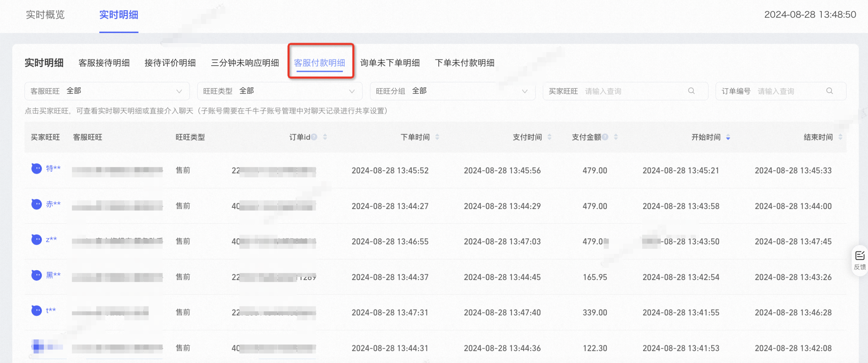The width and height of the screenshot is (868, 363).
Task: Sort by 支付金额 column arrows
Action: point(616,137)
